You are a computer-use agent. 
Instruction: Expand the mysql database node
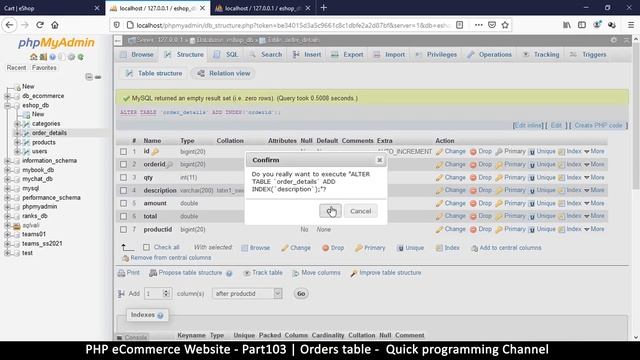pyautogui.click(x=7, y=189)
